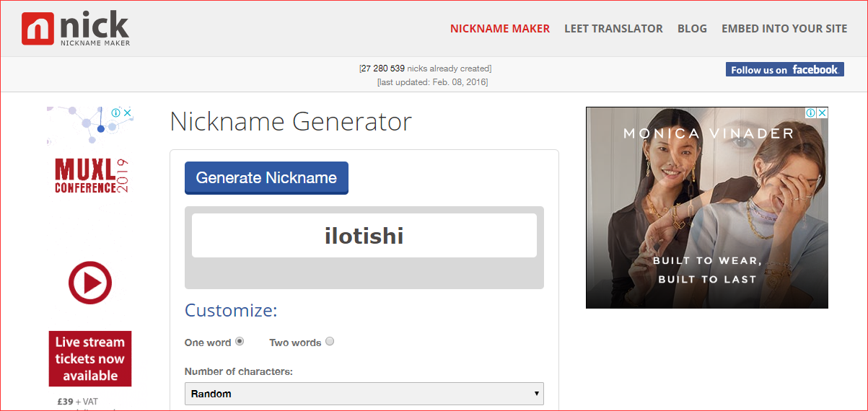Open Embed Into Your Site page
868x411 pixels.
pyautogui.click(x=784, y=29)
